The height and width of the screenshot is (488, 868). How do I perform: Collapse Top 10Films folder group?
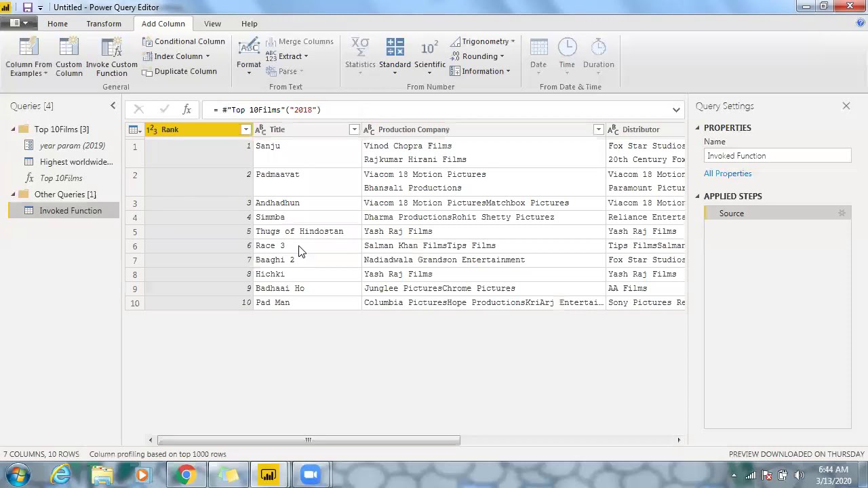coord(13,129)
